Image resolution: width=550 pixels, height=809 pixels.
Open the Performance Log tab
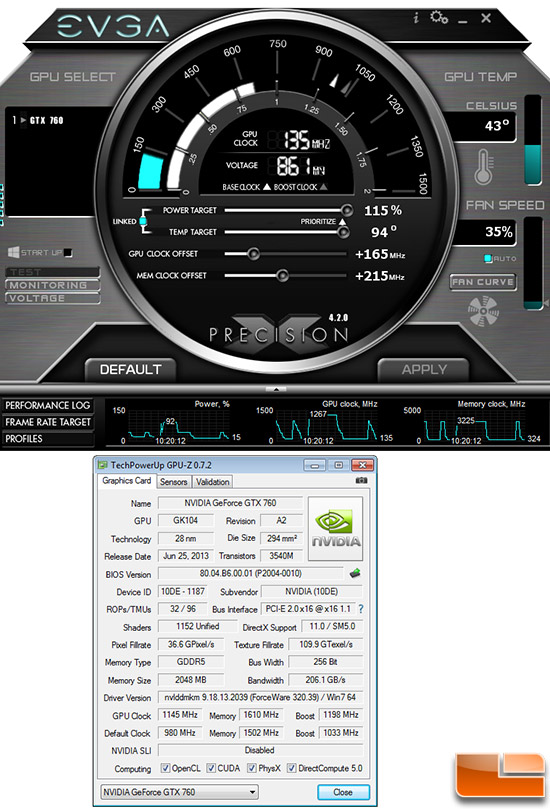tap(47, 406)
